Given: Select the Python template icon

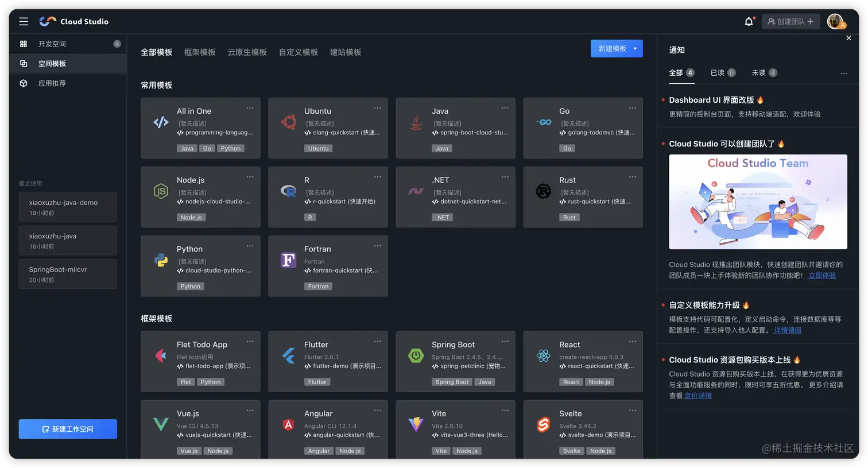Looking at the screenshot, I should pos(161,260).
